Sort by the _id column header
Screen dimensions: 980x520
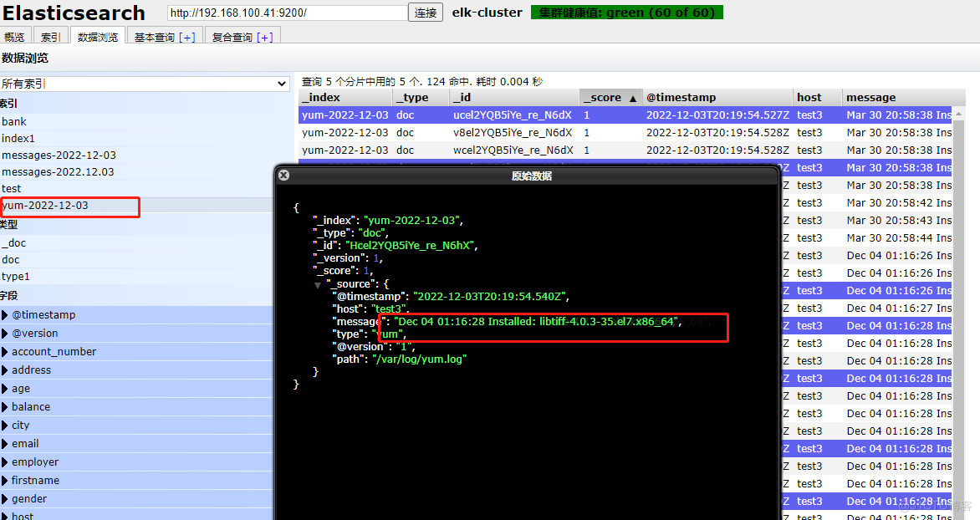[x=515, y=98]
